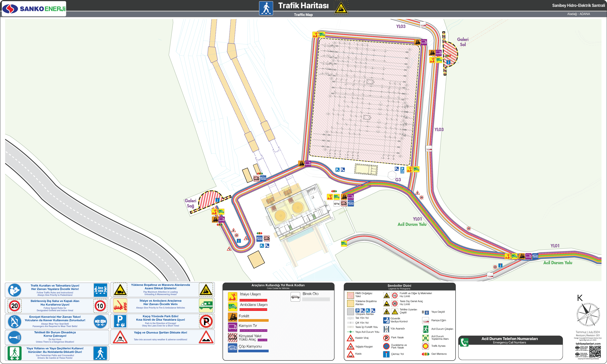This screenshot has height=364, width=607.
Task: Click the forklift warning triangle in the header
Action: point(341,8)
